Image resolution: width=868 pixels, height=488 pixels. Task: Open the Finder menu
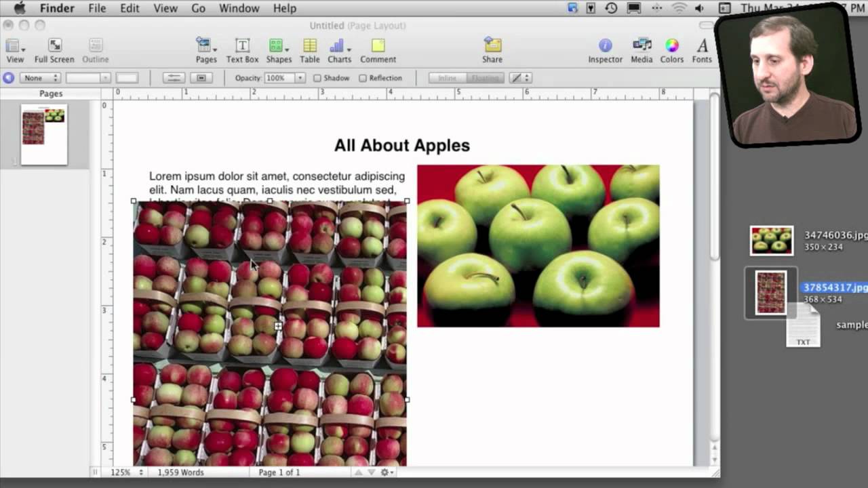click(x=57, y=8)
